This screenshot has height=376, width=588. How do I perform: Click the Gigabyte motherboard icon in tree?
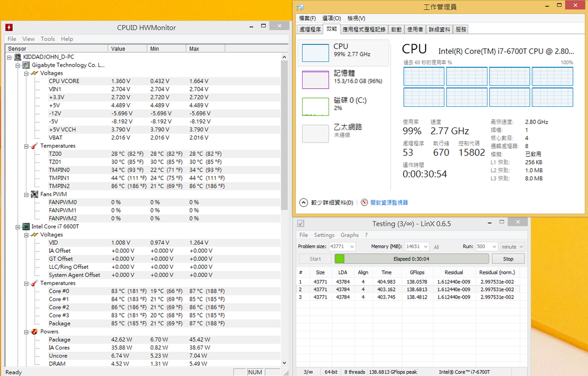click(26, 65)
